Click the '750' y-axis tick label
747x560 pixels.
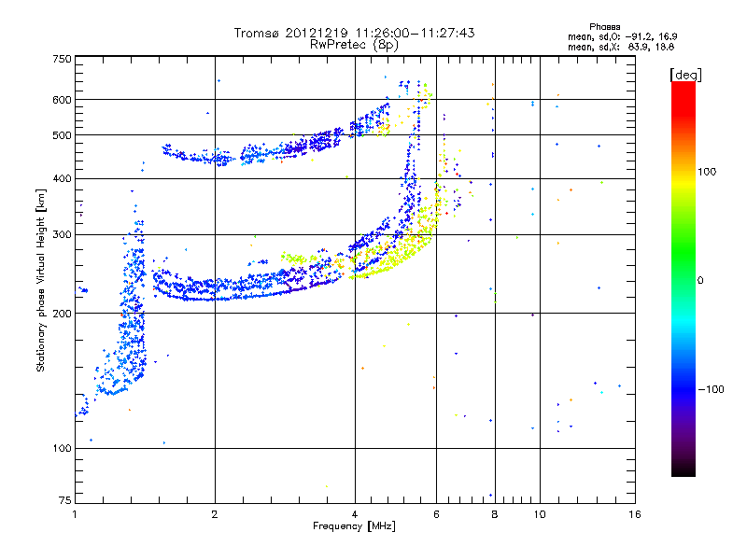62,59
